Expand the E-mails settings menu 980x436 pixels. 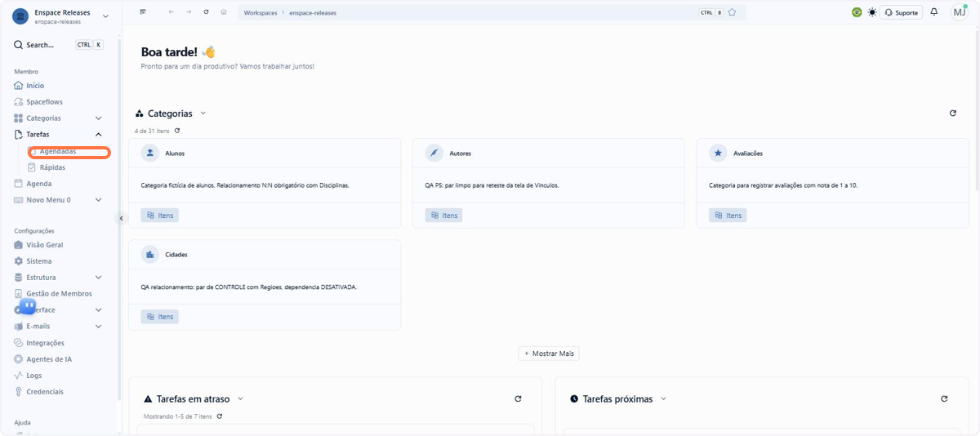pos(99,327)
